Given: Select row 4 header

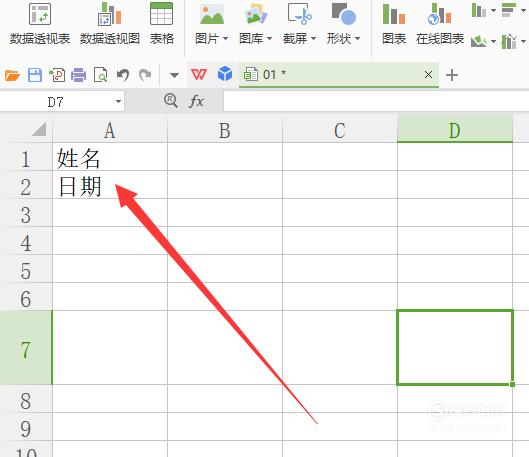Looking at the screenshot, I should [26, 241].
